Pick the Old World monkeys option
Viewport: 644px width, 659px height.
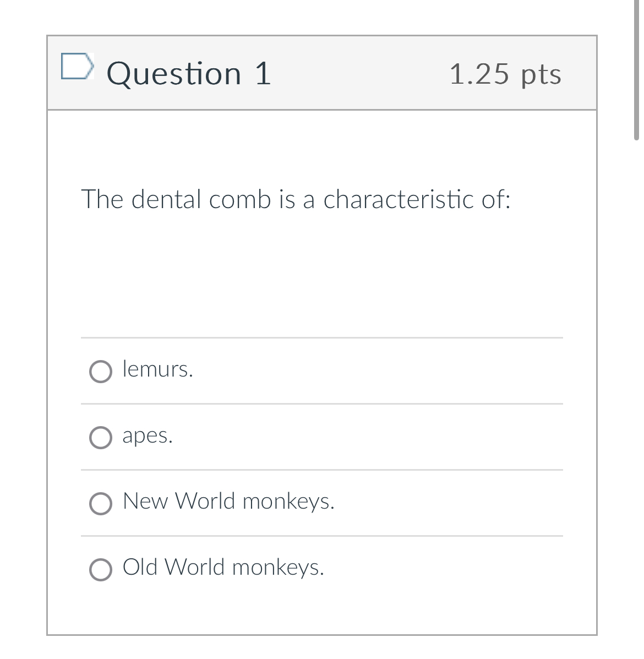tap(101, 569)
